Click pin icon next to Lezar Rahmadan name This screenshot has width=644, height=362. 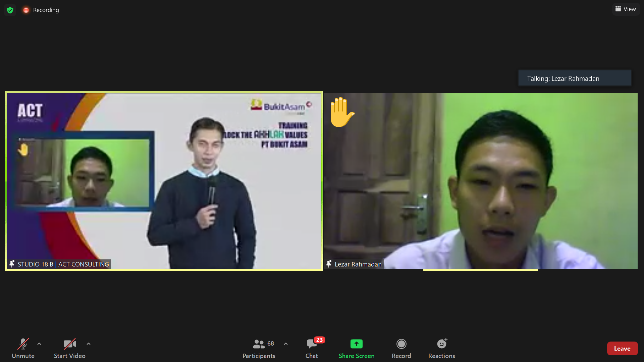(329, 264)
